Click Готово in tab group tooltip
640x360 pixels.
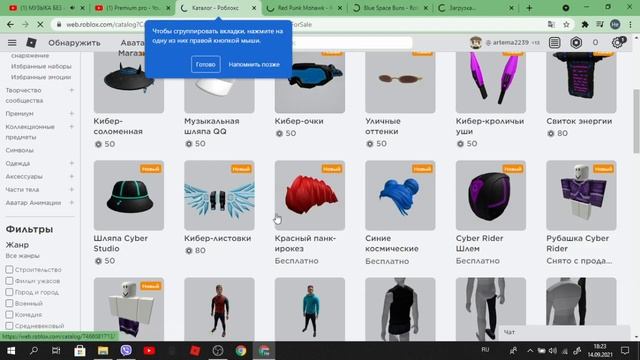click(x=205, y=64)
